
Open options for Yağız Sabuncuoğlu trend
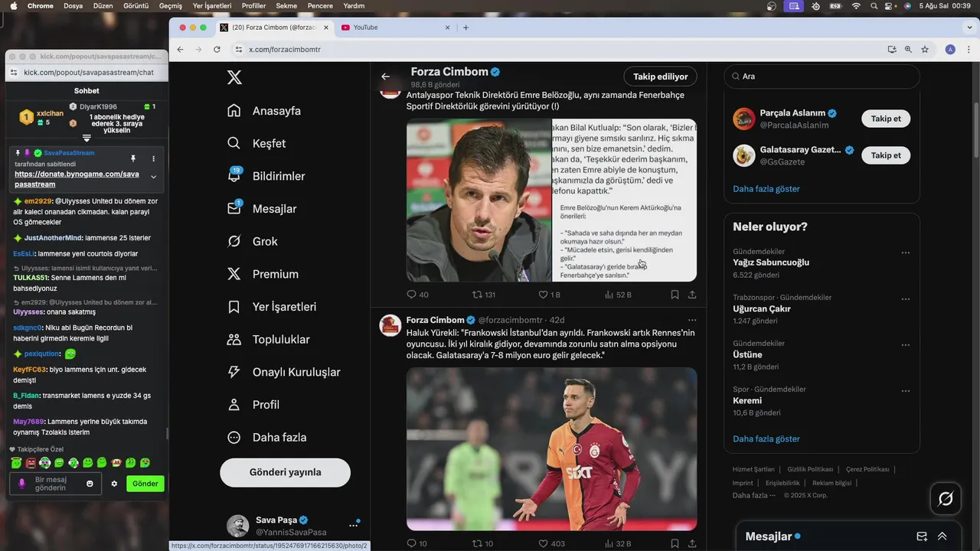(906, 253)
